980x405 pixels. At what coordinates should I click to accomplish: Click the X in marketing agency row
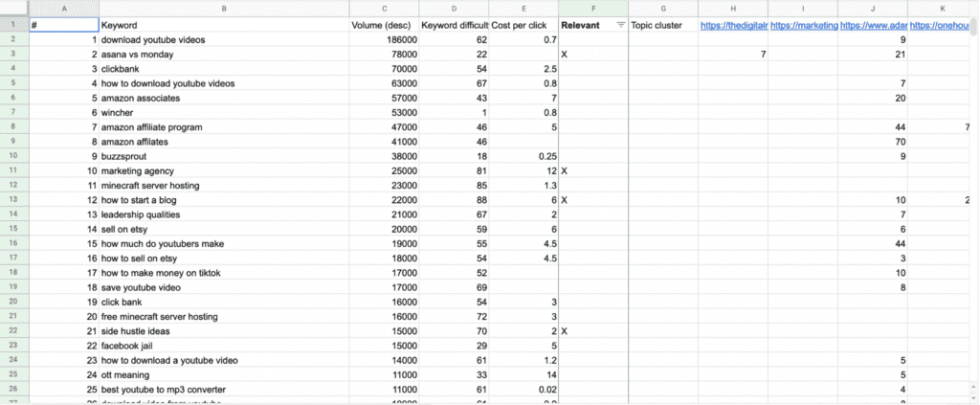coord(565,171)
